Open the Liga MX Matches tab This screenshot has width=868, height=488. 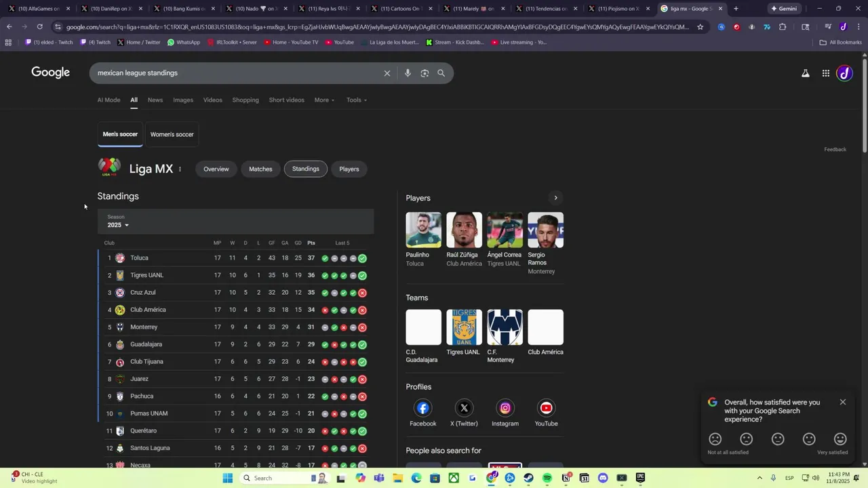point(260,169)
